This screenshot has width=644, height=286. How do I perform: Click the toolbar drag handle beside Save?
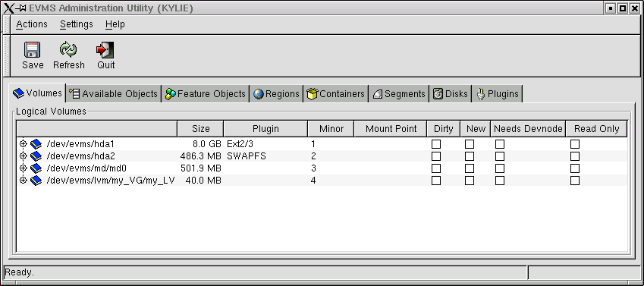click(x=6, y=56)
